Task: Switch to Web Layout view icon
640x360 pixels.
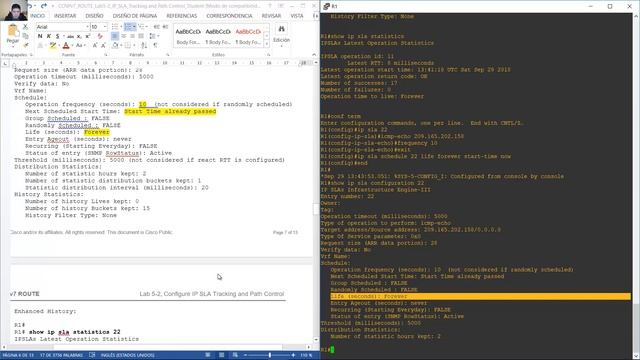Action: 235,356
